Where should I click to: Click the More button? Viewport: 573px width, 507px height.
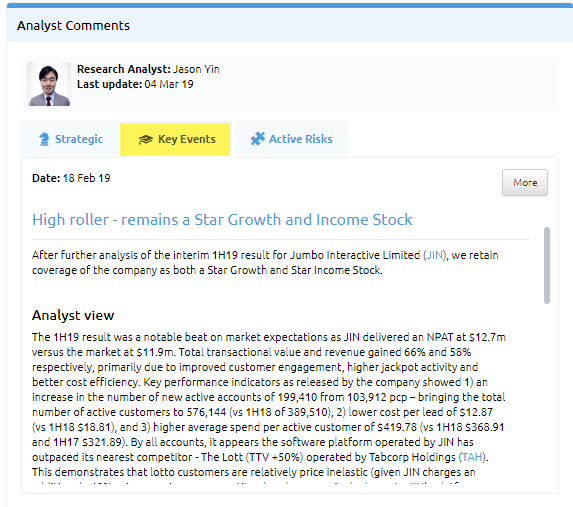(x=525, y=182)
